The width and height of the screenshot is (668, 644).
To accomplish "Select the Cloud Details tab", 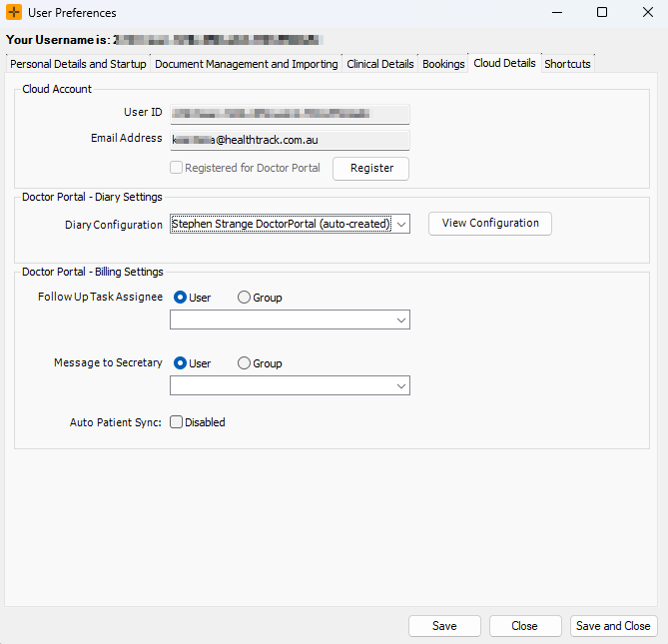I will coord(505,63).
